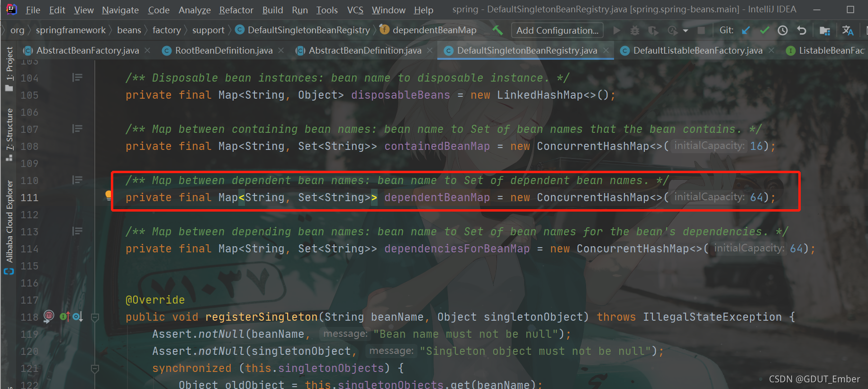868x389 pixels.
Task: Open the Analyze menu
Action: click(x=195, y=10)
